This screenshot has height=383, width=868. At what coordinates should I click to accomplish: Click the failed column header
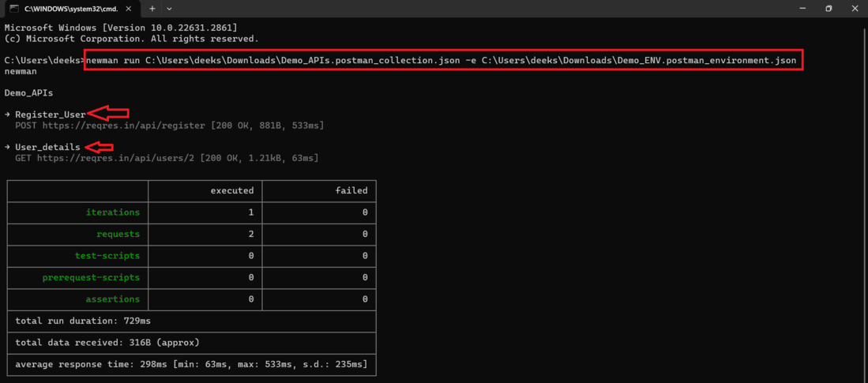(351, 190)
